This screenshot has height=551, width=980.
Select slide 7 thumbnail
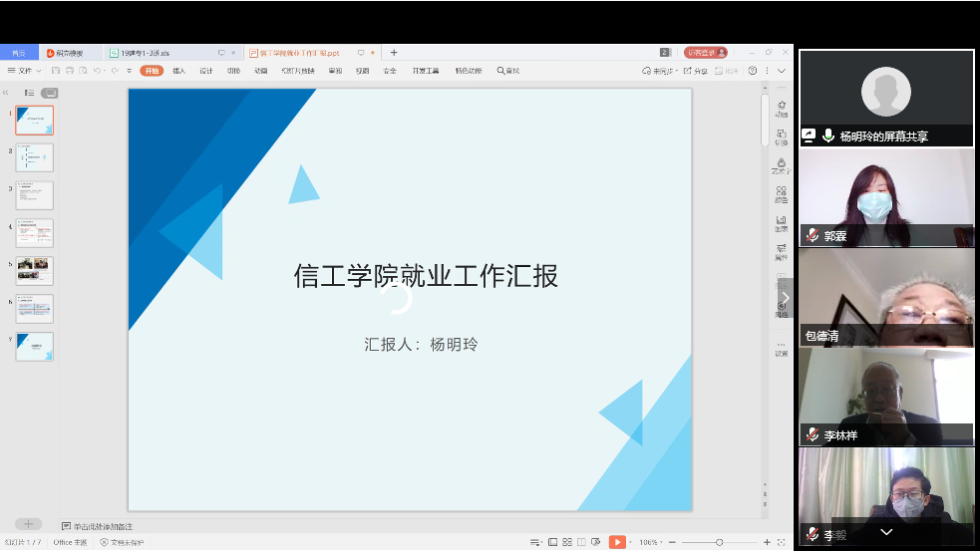pyautogui.click(x=34, y=346)
